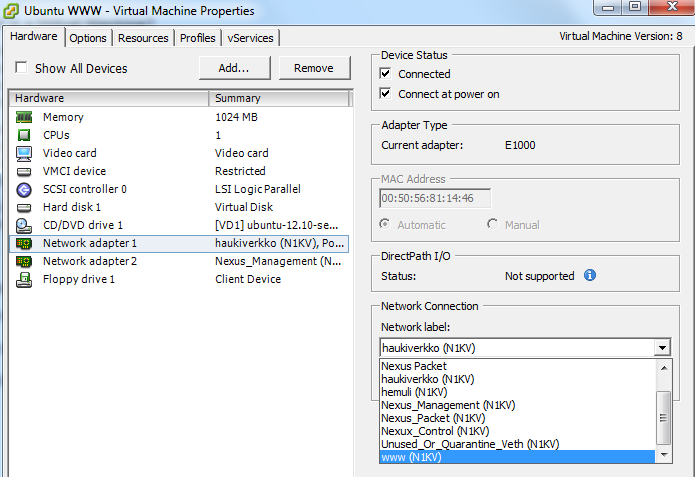Click the SCSI controller 0 icon
Viewport: 695px width, 477px height.
(24, 190)
